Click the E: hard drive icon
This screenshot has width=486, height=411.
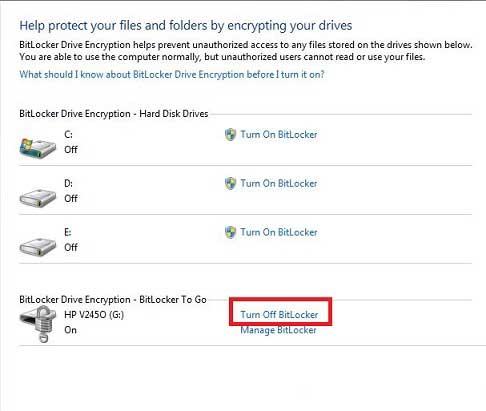click(x=38, y=247)
